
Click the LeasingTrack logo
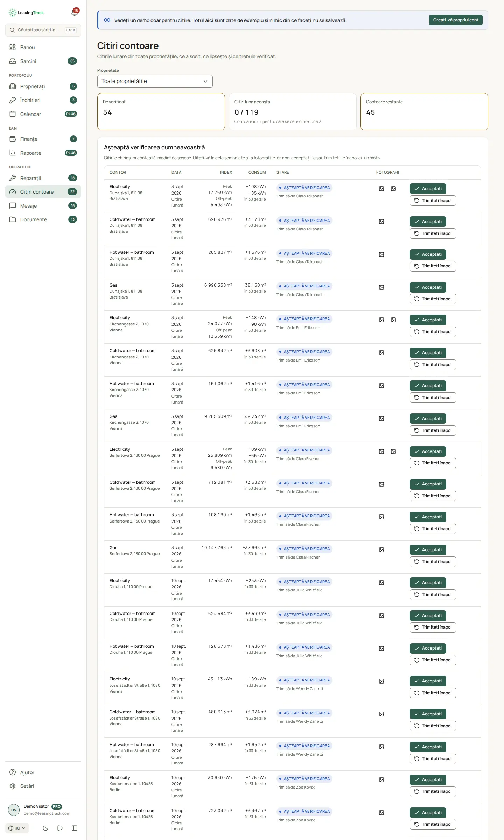26,13
